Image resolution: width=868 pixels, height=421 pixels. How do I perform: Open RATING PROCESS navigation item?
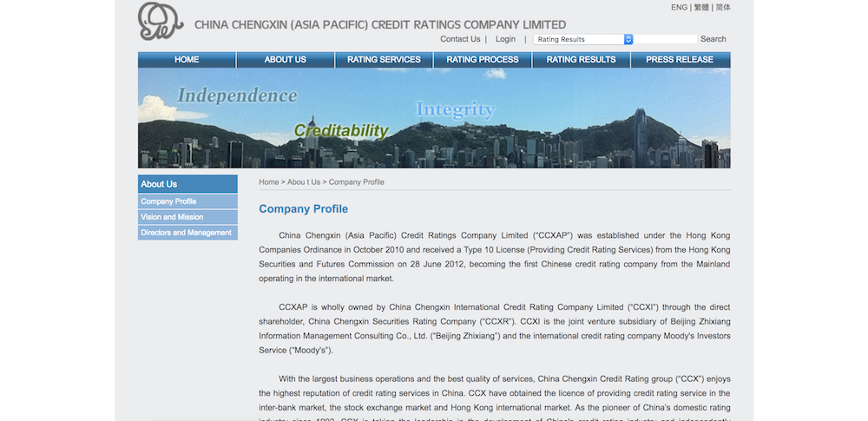(483, 60)
